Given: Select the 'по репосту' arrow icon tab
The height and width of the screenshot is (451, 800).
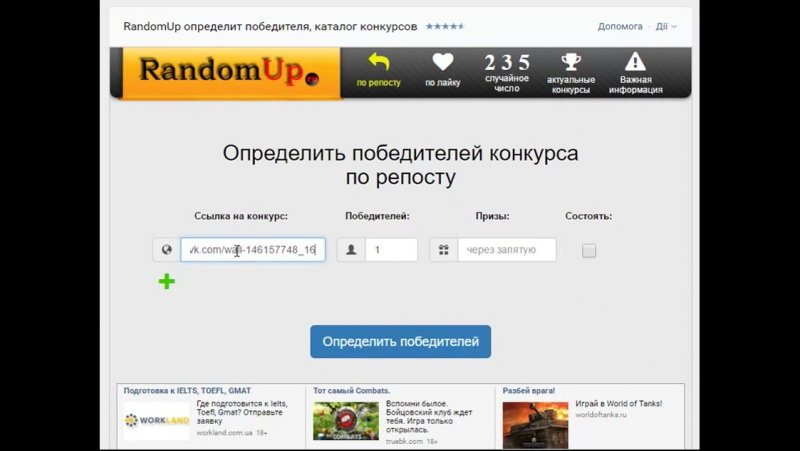Looking at the screenshot, I should 378,71.
